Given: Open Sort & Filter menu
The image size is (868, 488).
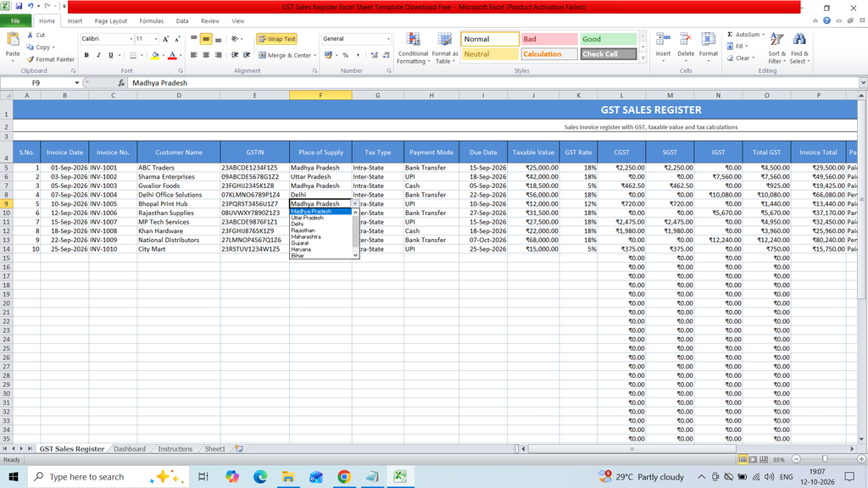Looking at the screenshot, I should coord(776,48).
